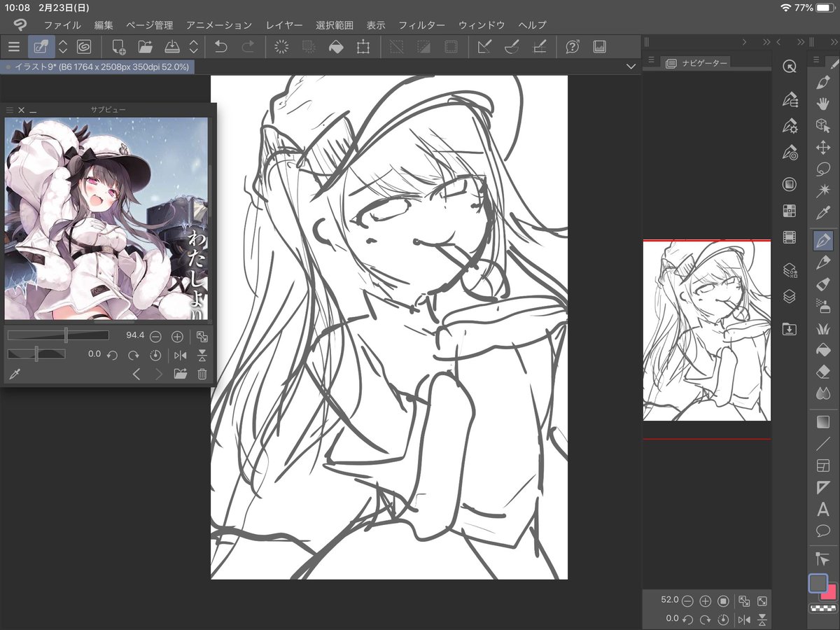Select the highlighted Pen tool
This screenshot has width=840, height=630.
(823, 241)
